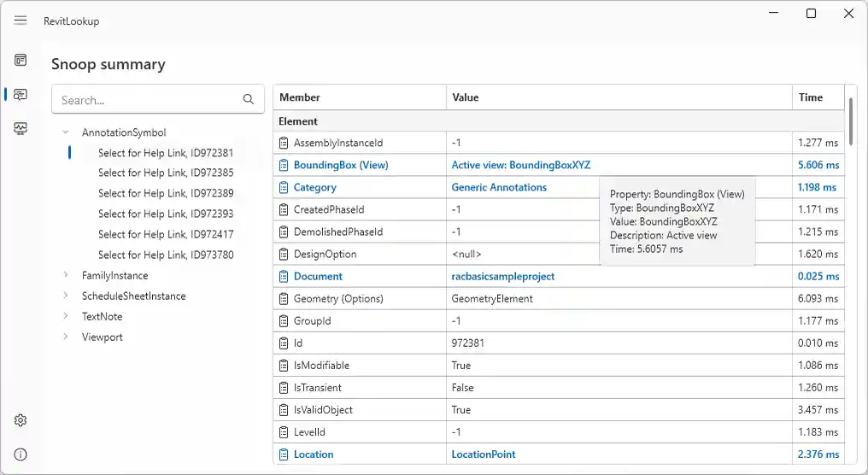Screen dimensions: 868x475
Task: Open the Generic Annotations category value
Action: click(x=499, y=187)
